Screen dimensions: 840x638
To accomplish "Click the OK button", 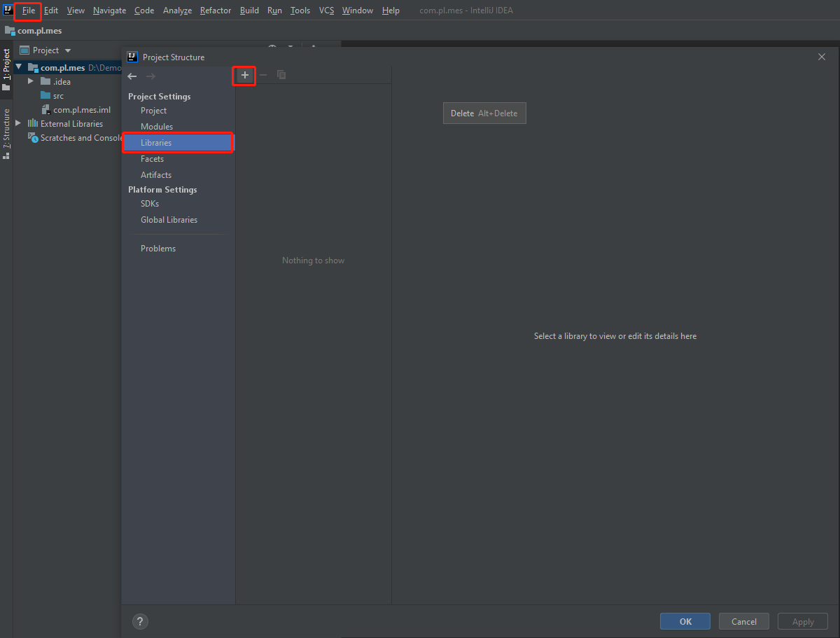I will click(x=685, y=621).
